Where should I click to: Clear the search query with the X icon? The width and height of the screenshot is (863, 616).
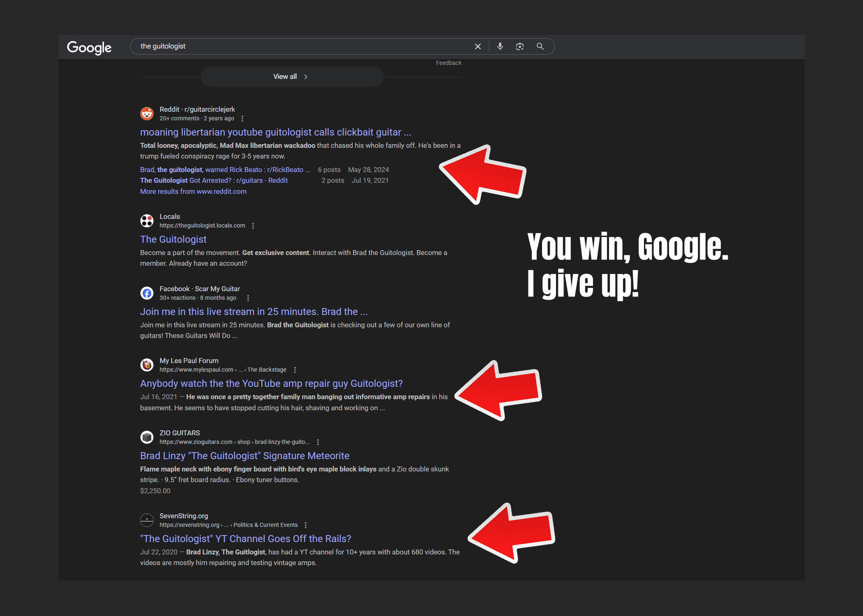(478, 46)
